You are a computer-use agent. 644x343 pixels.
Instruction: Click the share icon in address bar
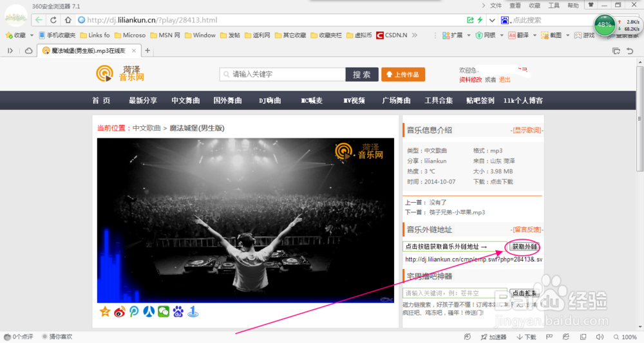pyautogui.click(x=470, y=20)
